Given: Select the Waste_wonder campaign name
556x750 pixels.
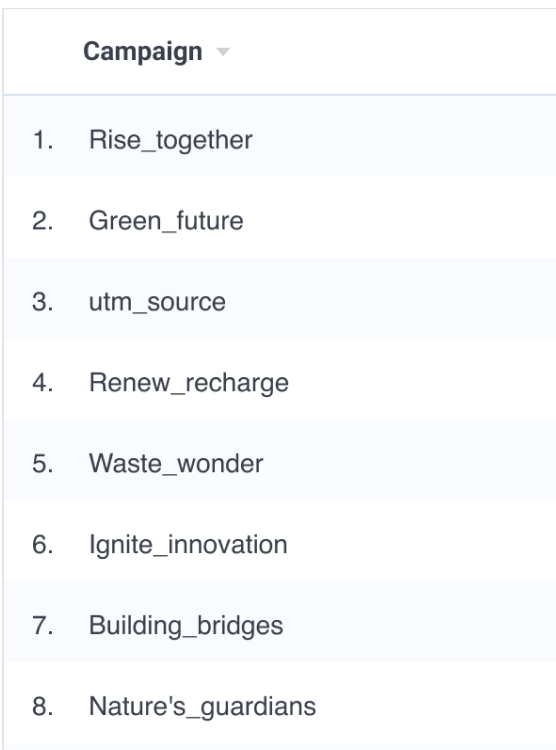Looking at the screenshot, I should pos(176,463).
